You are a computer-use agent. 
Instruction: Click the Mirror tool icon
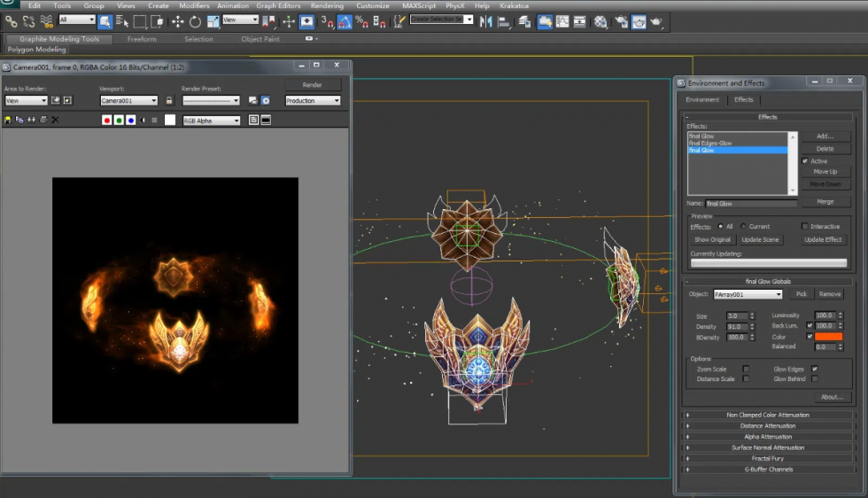pyautogui.click(x=486, y=21)
